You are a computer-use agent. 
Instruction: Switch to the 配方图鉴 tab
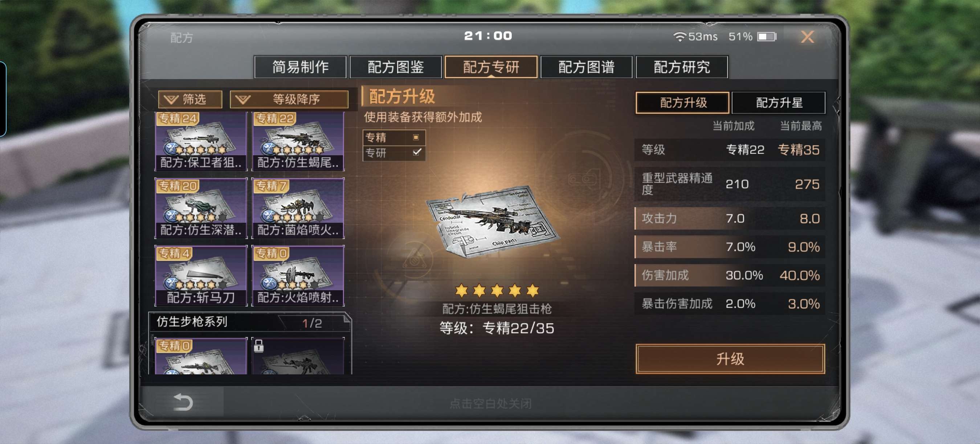(x=396, y=67)
